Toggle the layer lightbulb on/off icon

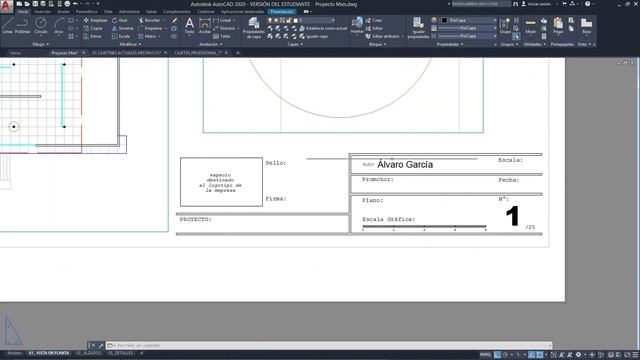270,20
